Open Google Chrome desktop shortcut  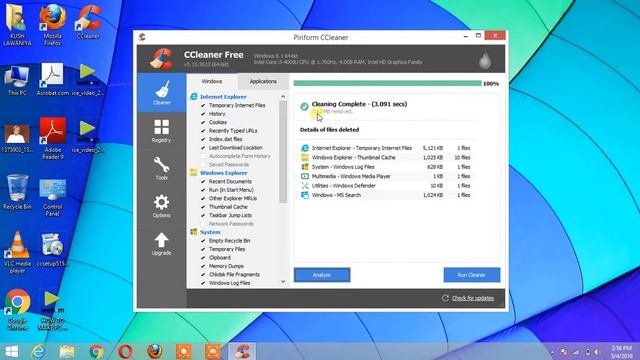[x=17, y=310]
